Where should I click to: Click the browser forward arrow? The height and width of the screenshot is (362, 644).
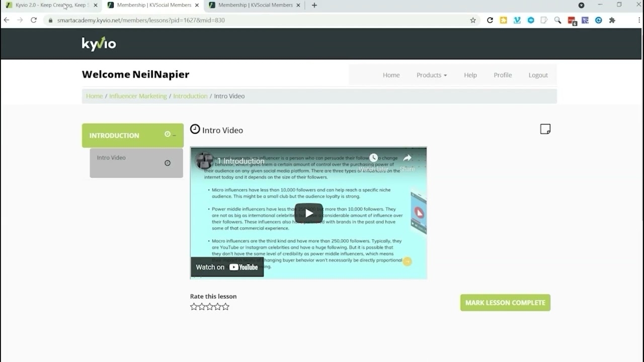(x=20, y=20)
